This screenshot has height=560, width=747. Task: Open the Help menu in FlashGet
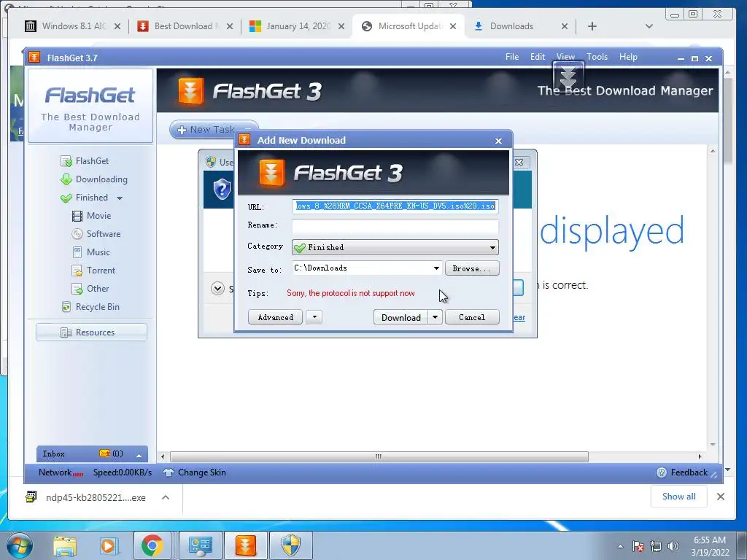[x=628, y=57]
